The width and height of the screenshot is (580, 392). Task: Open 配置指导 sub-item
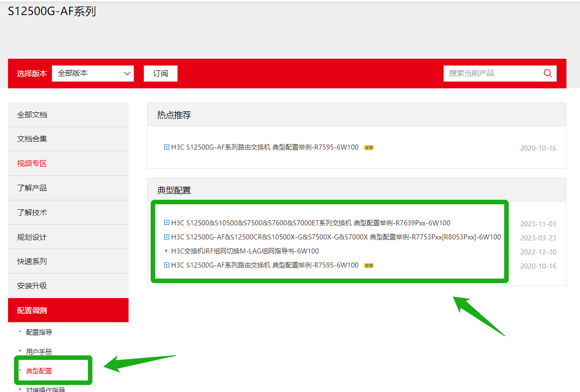click(39, 332)
